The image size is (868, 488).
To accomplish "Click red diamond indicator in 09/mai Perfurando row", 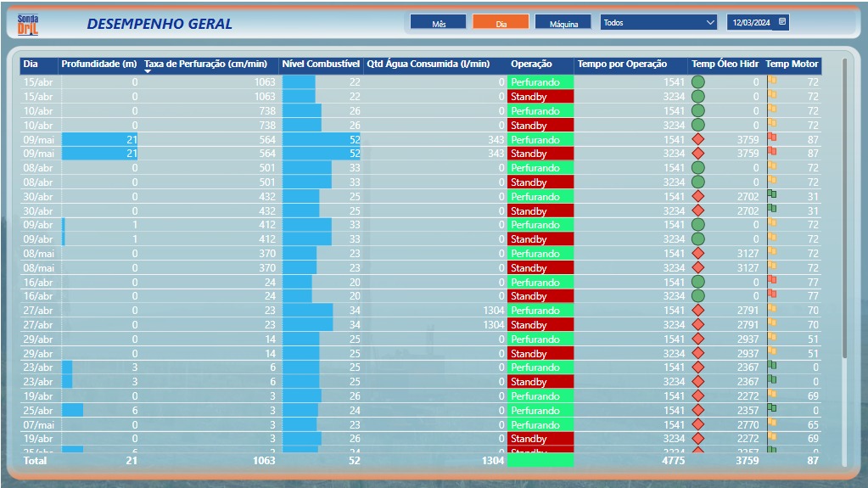I will click(x=698, y=139).
